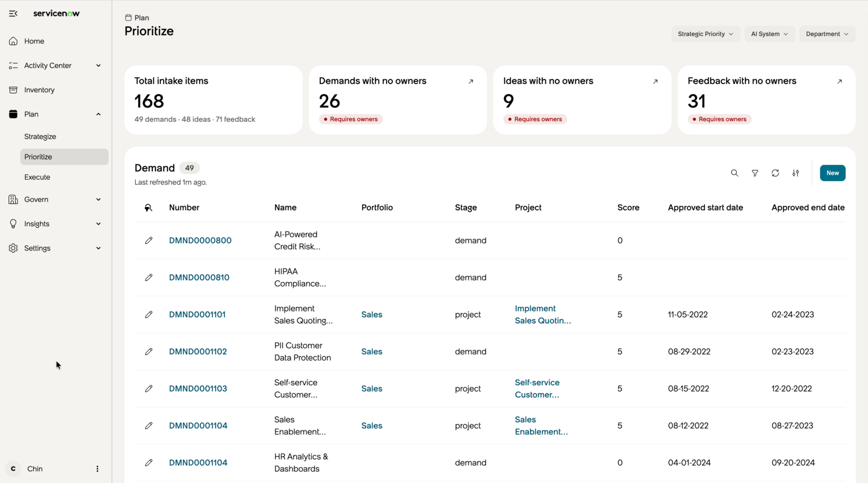The width and height of the screenshot is (868, 483).
Task: Open demand DMND0000800 link
Action: click(200, 240)
